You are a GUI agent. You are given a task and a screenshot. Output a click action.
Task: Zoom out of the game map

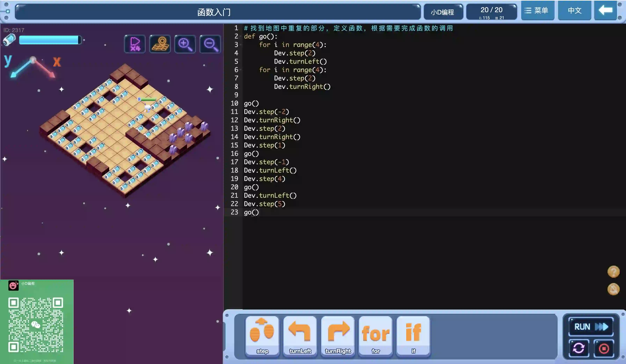tap(210, 44)
